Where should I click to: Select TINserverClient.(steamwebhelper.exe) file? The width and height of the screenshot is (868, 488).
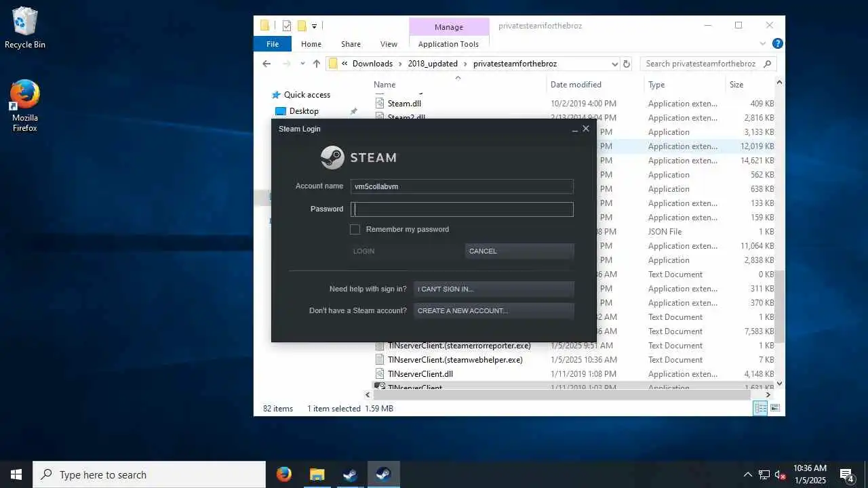point(455,360)
